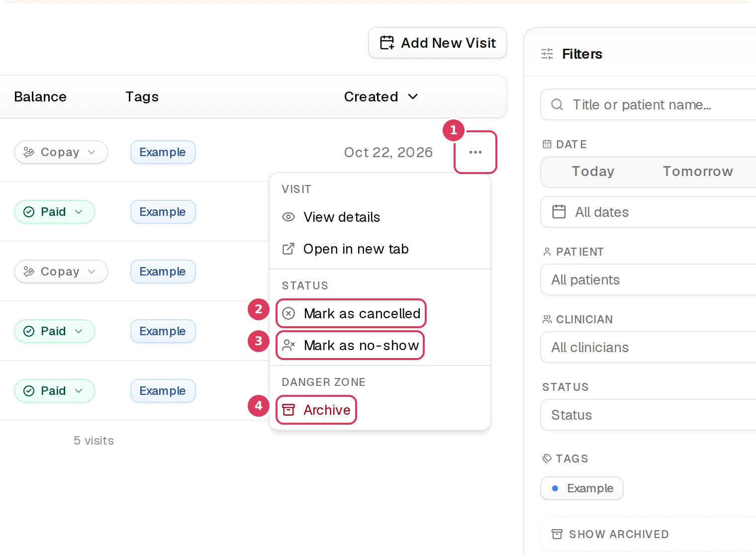Click the check circle icon in fifth row Paid
The image size is (756, 555).
pyautogui.click(x=29, y=391)
